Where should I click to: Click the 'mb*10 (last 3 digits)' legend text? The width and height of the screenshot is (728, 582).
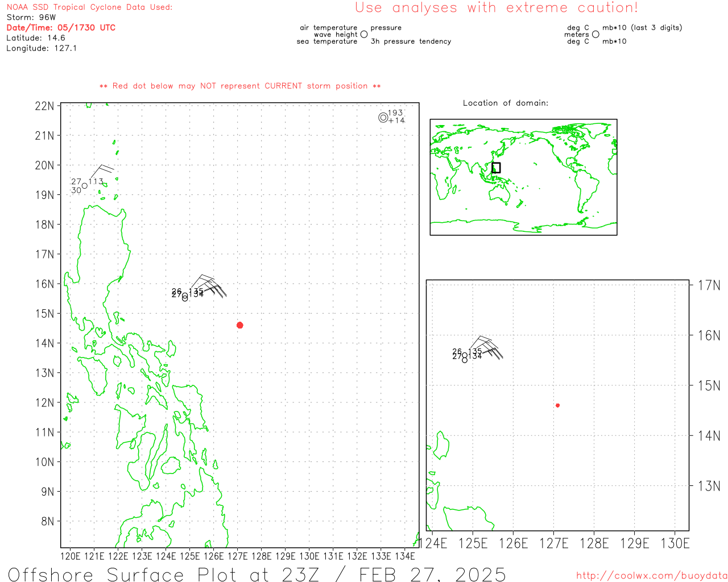pos(642,27)
